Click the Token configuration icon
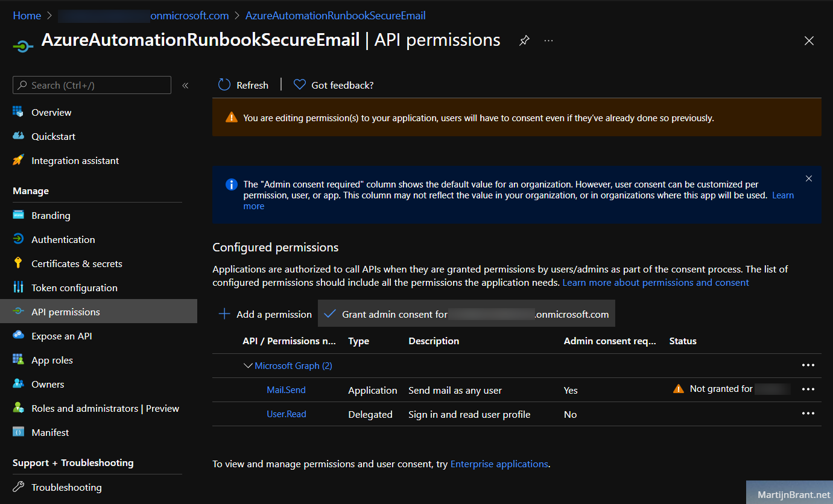The image size is (833, 504). (x=18, y=288)
